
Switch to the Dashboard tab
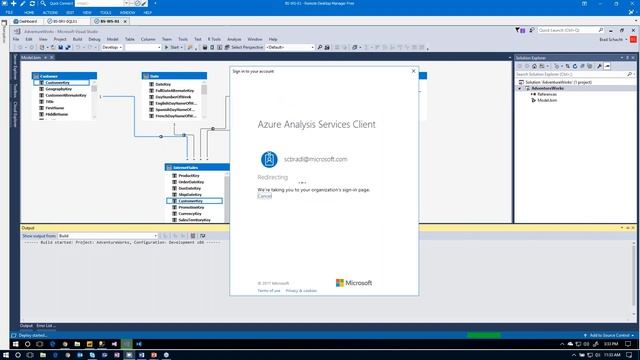(x=26, y=21)
